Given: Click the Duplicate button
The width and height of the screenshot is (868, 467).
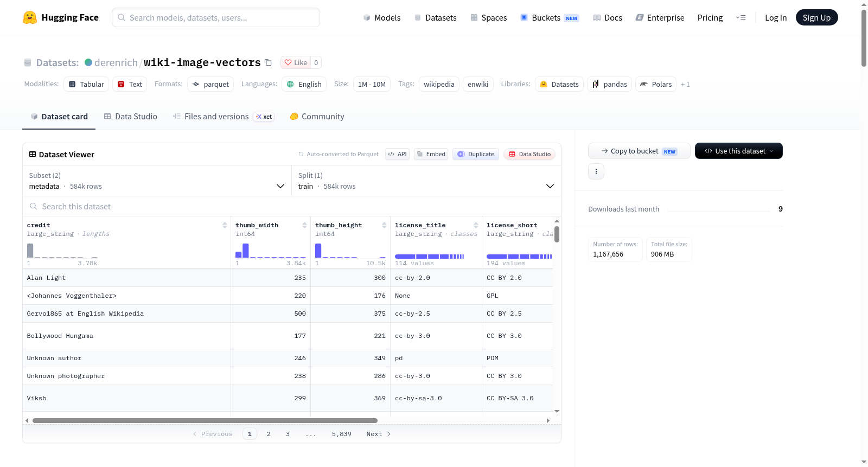Looking at the screenshot, I should (x=476, y=154).
